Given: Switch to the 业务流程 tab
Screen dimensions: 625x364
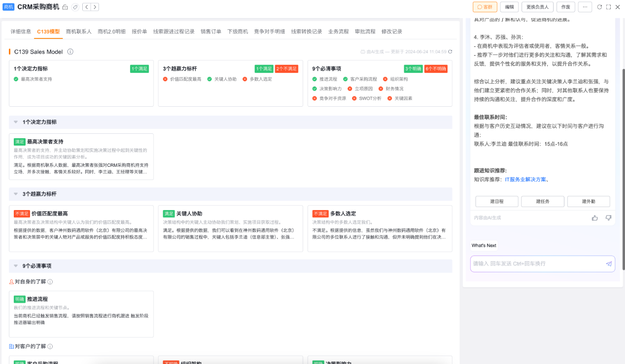Looking at the screenshot, I should pyautogui.click(x=338, y=31).
